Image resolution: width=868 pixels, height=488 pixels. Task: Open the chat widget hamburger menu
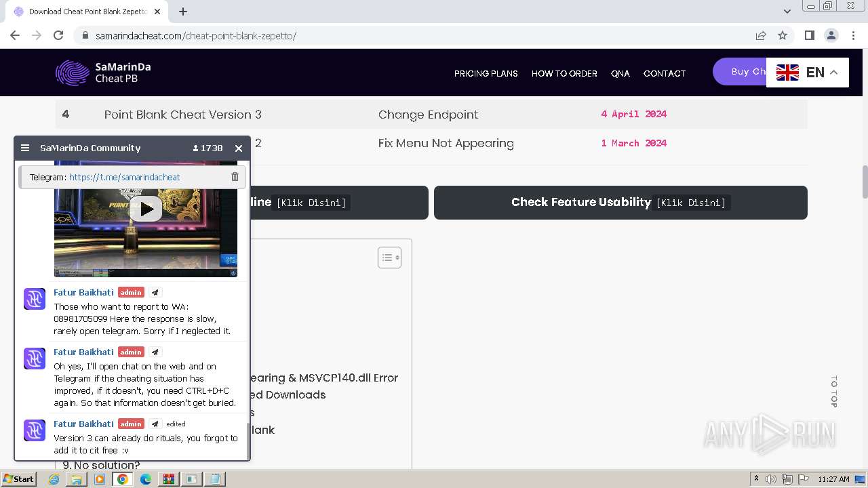[x=25, y=148]
